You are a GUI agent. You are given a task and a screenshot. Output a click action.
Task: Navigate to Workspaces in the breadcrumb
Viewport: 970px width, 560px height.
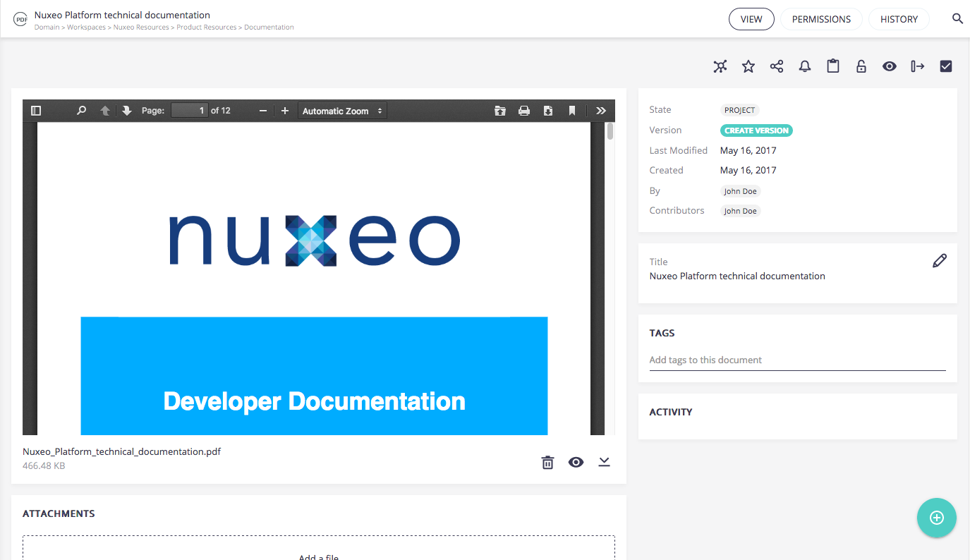tap(86, 28)
